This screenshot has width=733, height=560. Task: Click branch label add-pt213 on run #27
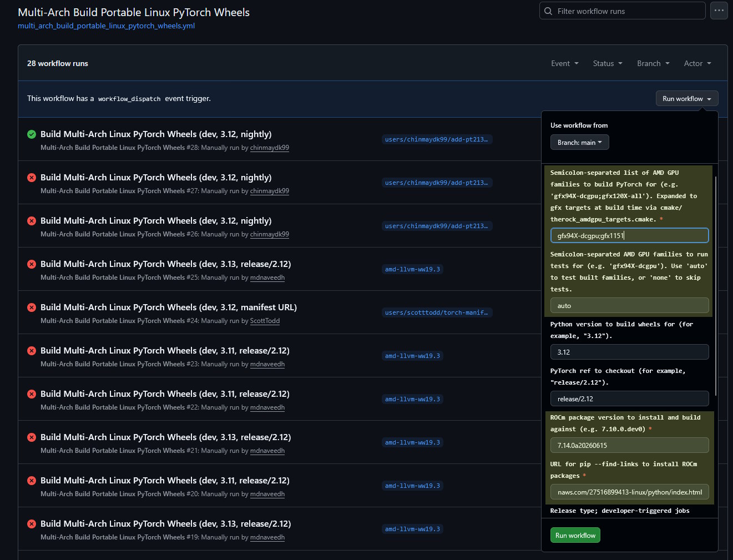pyautogui.click(x=437, y=183)
